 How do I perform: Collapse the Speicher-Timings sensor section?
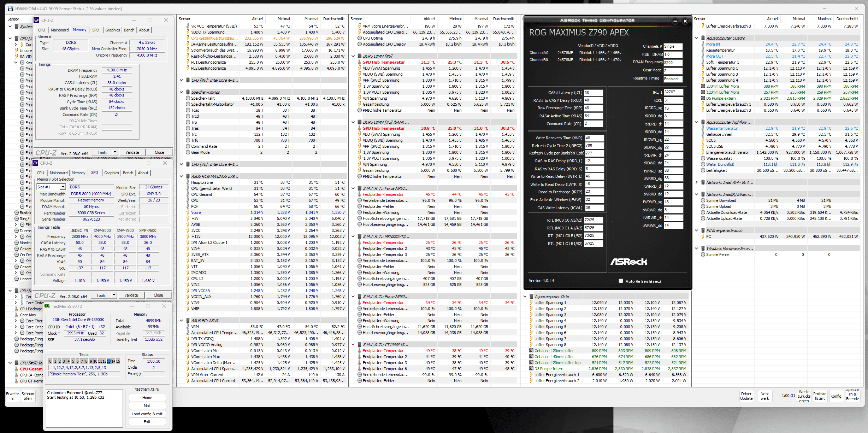(x=181, y=92)
